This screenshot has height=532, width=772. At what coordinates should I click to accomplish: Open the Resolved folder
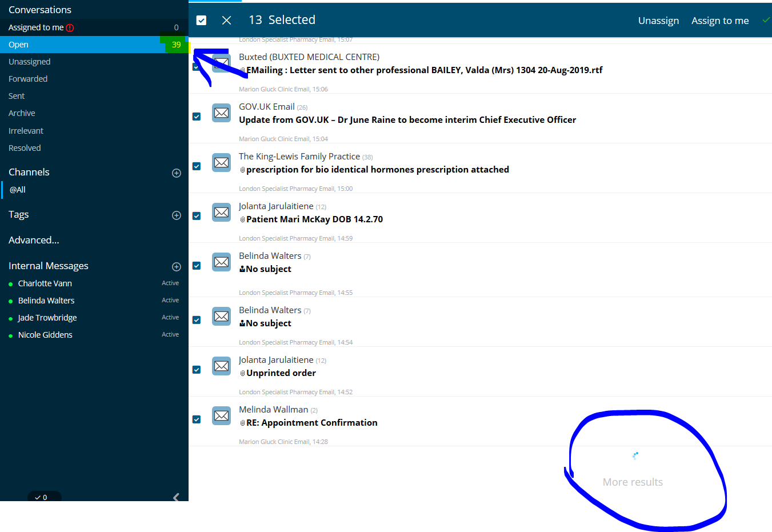[x=25, y=148]
